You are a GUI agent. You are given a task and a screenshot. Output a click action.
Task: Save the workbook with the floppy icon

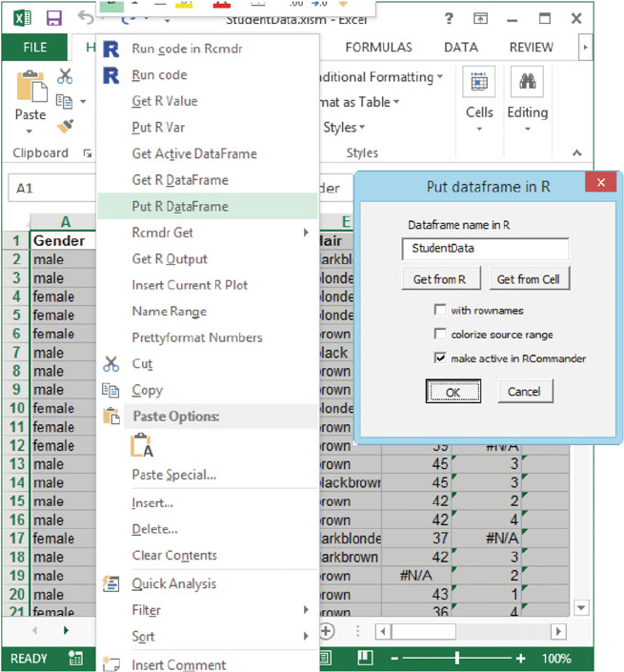pos(54,18)
